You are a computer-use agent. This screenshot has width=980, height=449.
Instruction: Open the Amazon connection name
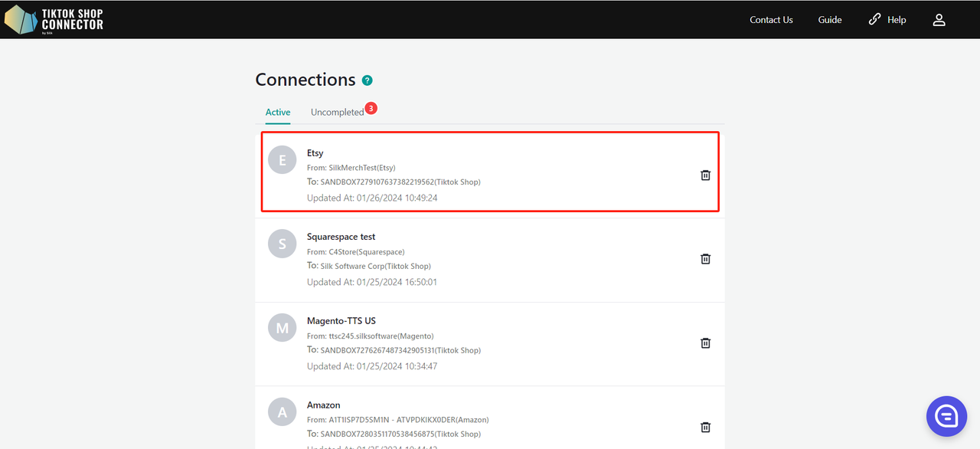[324, 405]
